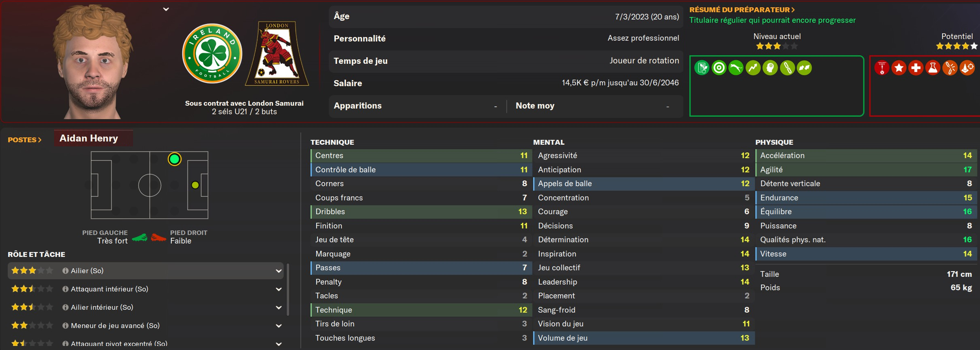
Task: Click the info icon beside Ailier (So)
Action: click(x=65, y=271)
